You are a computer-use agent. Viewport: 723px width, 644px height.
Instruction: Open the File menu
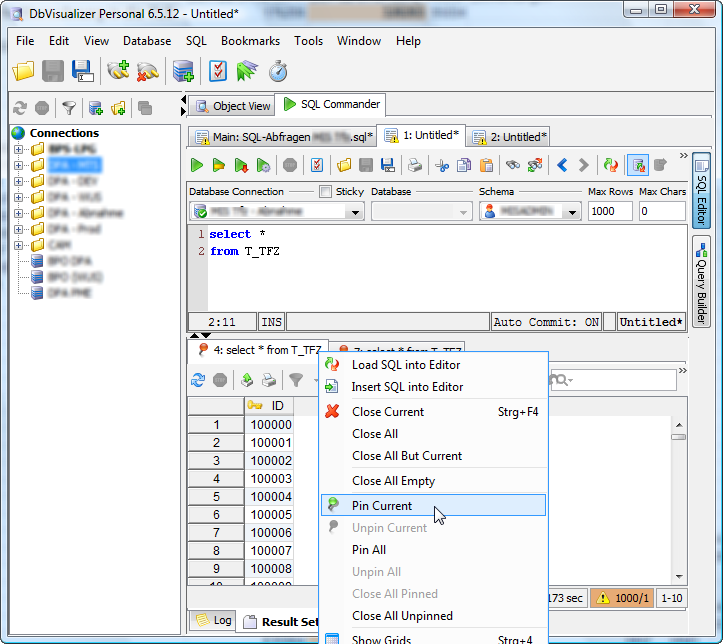point(25,41)
